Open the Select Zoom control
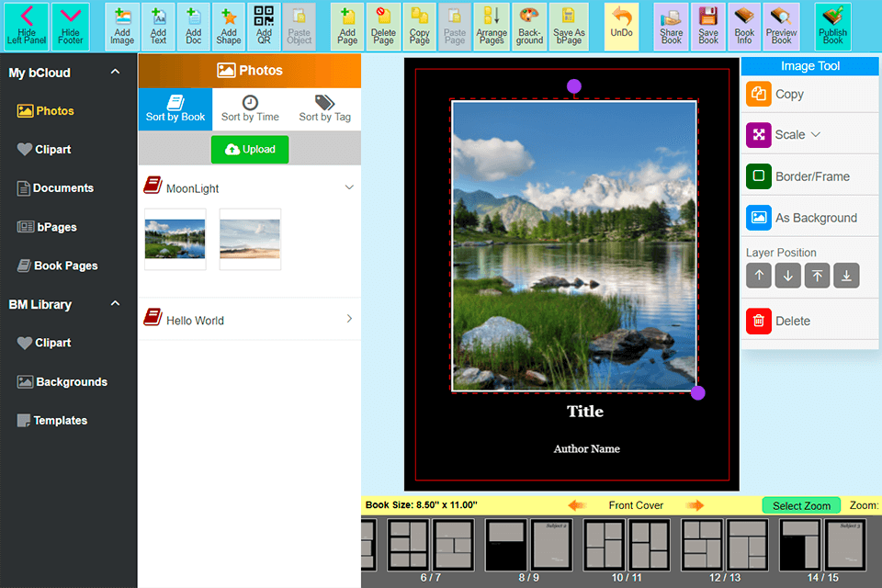Viewport: 882px width, 588px height. 801,505
